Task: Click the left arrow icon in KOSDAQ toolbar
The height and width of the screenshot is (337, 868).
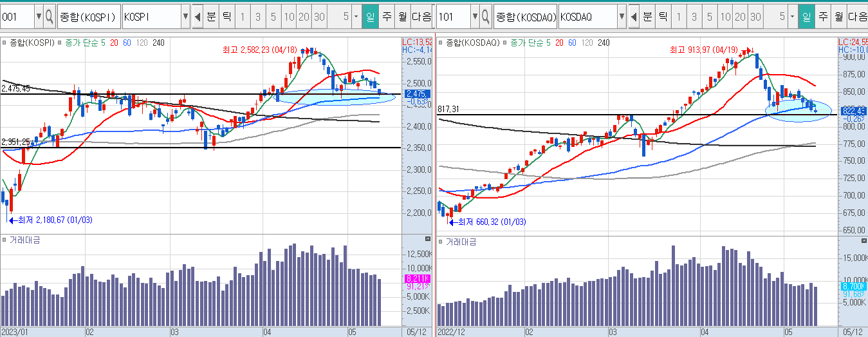Action: coord(633,17)
